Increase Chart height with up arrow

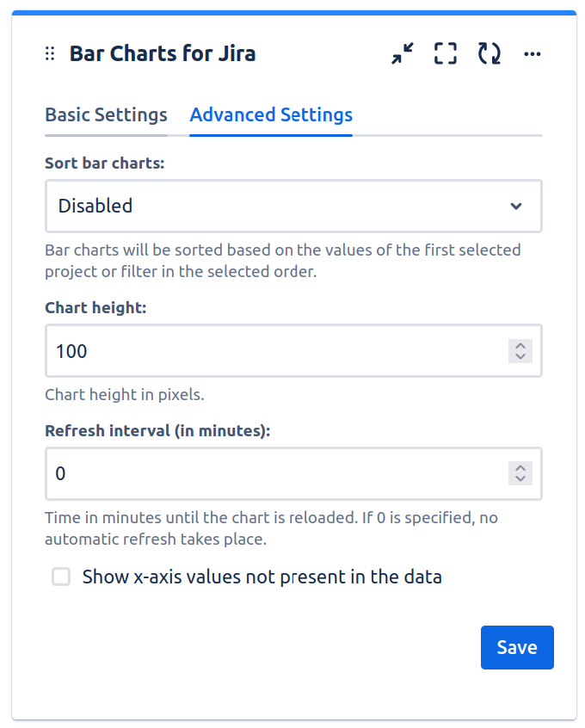tap(520, 346)
